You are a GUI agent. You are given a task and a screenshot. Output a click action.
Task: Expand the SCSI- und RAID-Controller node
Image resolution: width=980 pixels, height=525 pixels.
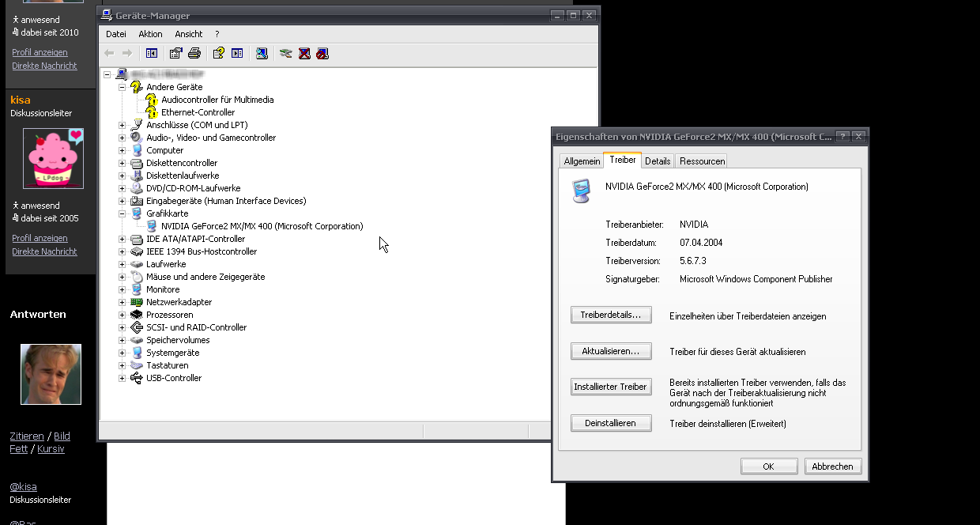point(122,327)
